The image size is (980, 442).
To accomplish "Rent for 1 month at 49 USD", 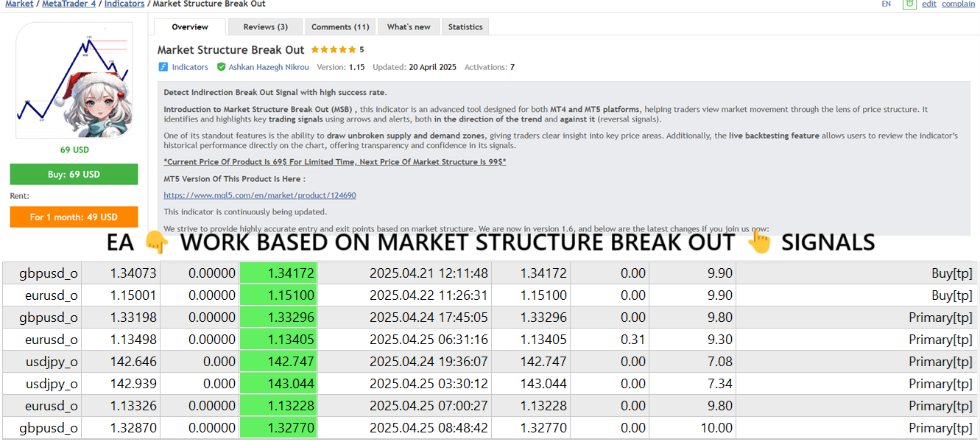I will coord(74,217).
